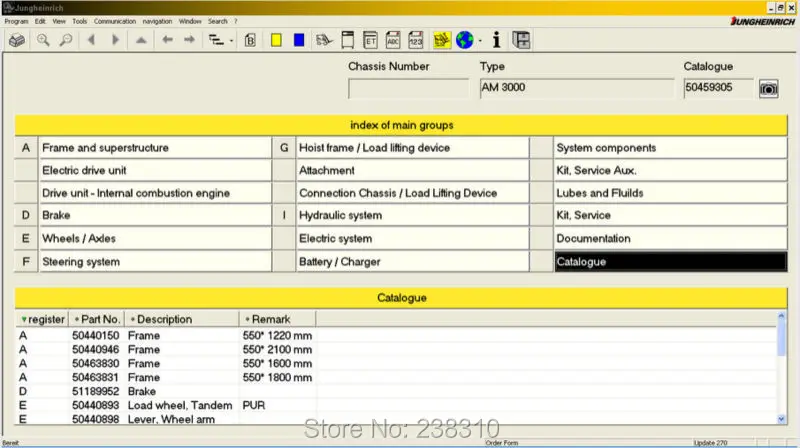Viewport: 800px width, 448px height.
Task: Go to next page triangle arrow
Action: coord(115,40)
